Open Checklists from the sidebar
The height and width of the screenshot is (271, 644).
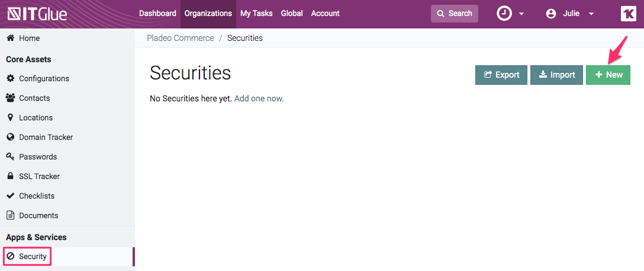pos(36,196)
